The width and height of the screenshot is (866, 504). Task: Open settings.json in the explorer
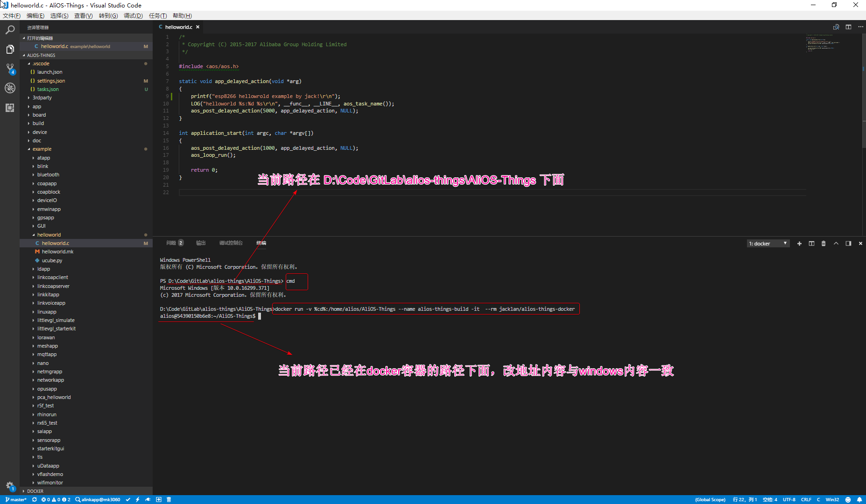point(86,81)
